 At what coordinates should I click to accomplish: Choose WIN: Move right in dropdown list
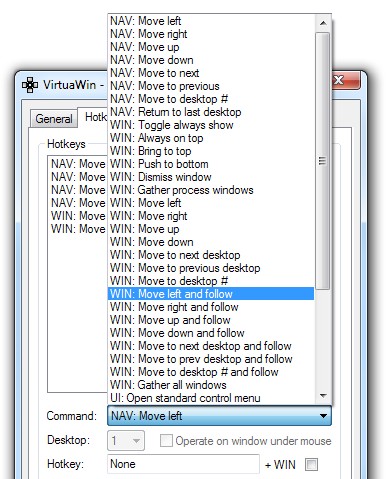[211, 216]
